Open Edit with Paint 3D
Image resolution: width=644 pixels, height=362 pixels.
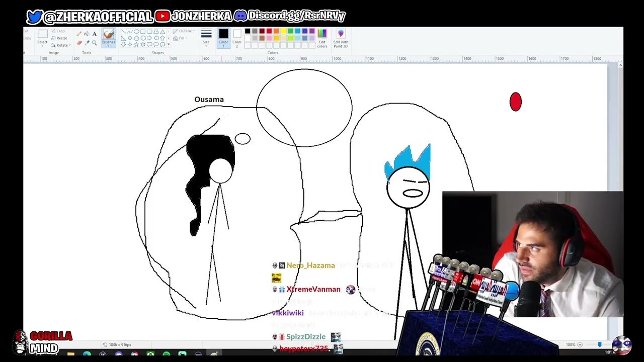point(341,38)
